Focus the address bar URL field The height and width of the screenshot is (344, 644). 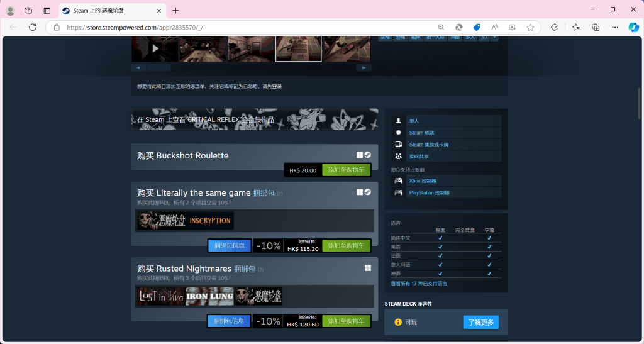pos(247,28)
